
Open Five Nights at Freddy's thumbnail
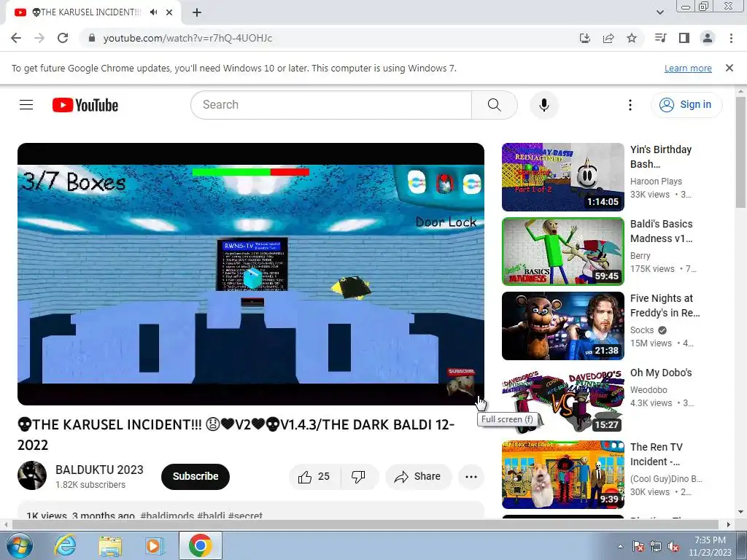point(563,326)
